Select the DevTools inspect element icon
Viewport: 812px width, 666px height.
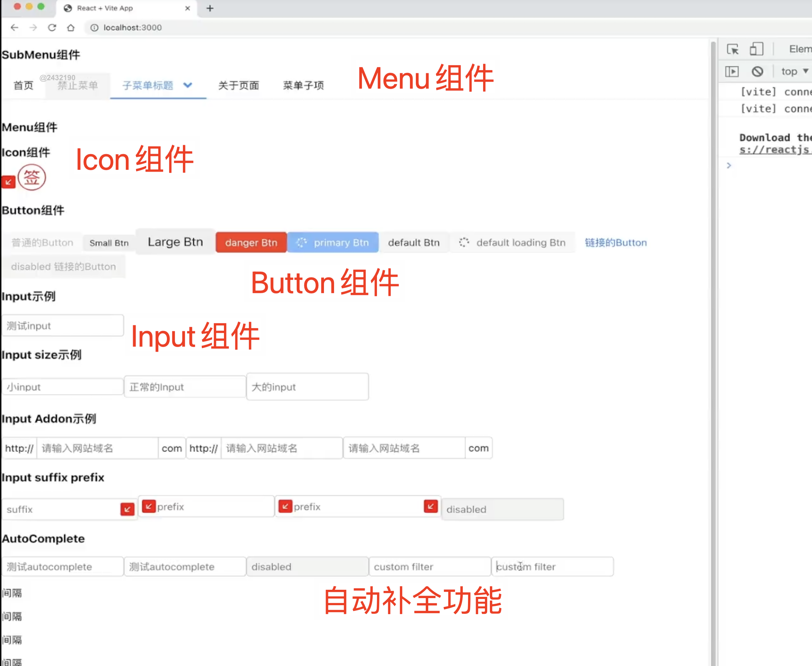pyautogui.click(x=733, y=49)
